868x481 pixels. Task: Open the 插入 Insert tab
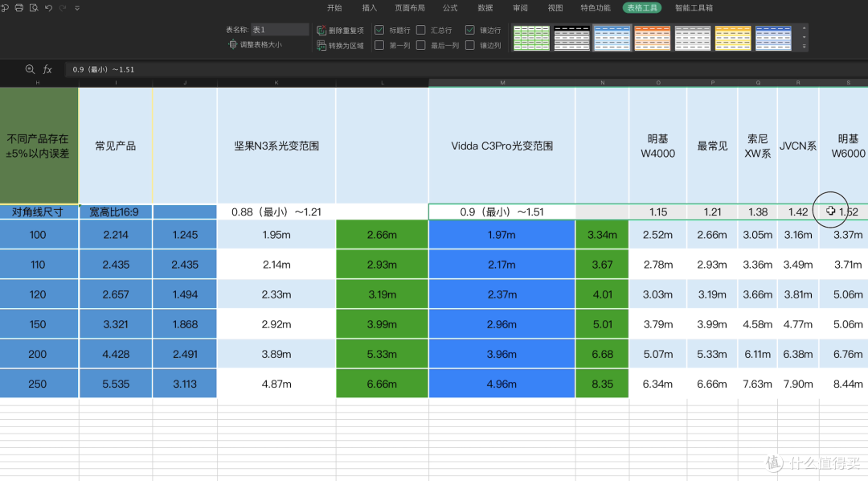pyautogui.click(x=369, y=8)
